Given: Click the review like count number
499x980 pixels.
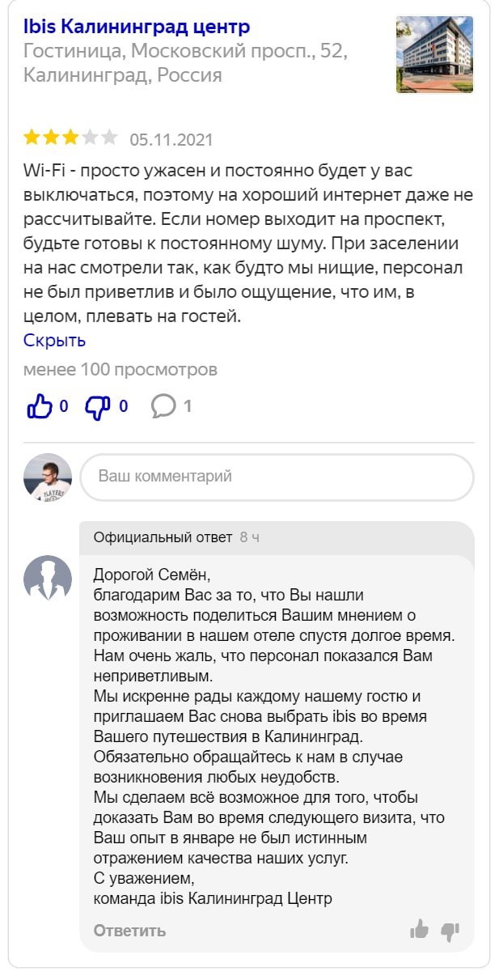Looking at the screenshot, I should 64,406.
